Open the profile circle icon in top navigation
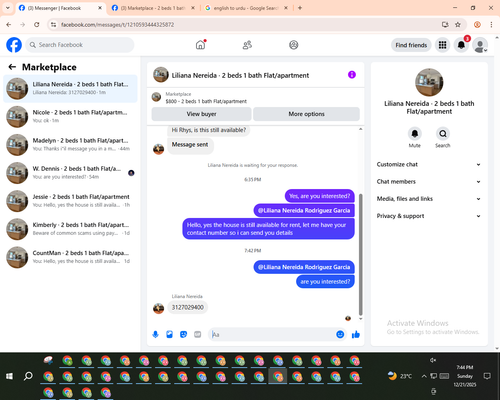The height and width of the screenshot is (400, 500). pyautogui.click(x=294, y=45)
